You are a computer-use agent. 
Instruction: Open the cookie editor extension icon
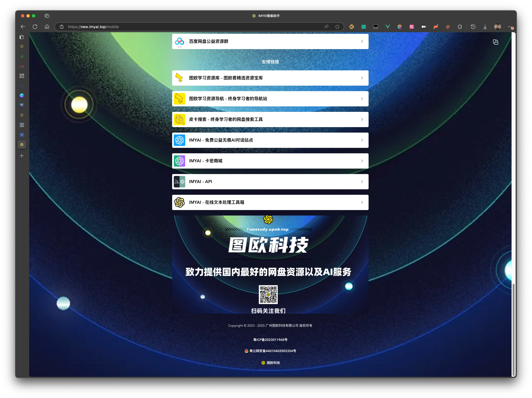point(448,27)
